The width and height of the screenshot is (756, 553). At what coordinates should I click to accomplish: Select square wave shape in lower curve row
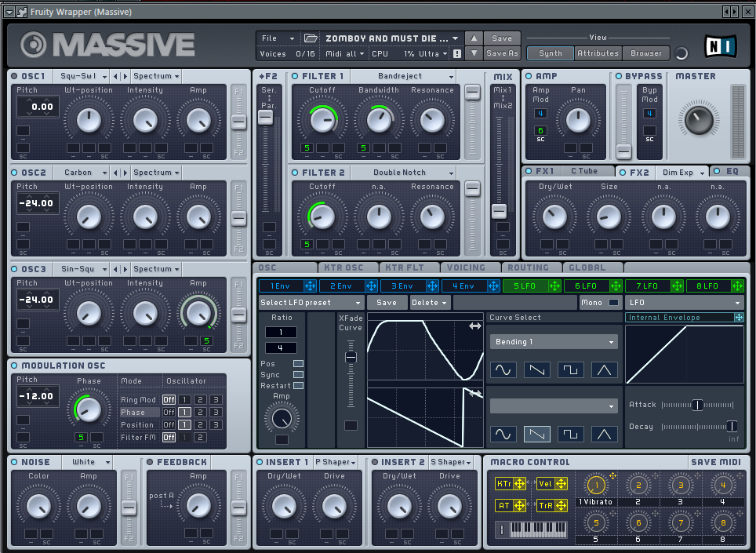click(570, 434)
